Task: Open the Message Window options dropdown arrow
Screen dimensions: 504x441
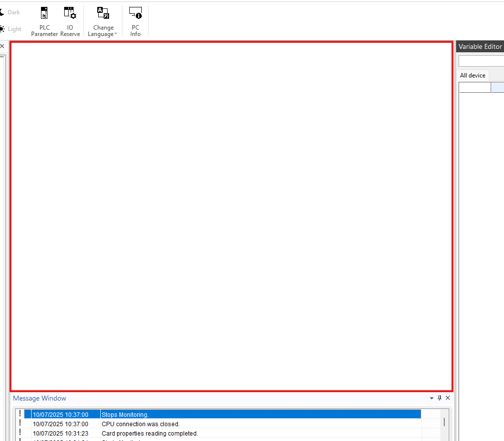Action: pyautogui.click(x=431, y=398)
